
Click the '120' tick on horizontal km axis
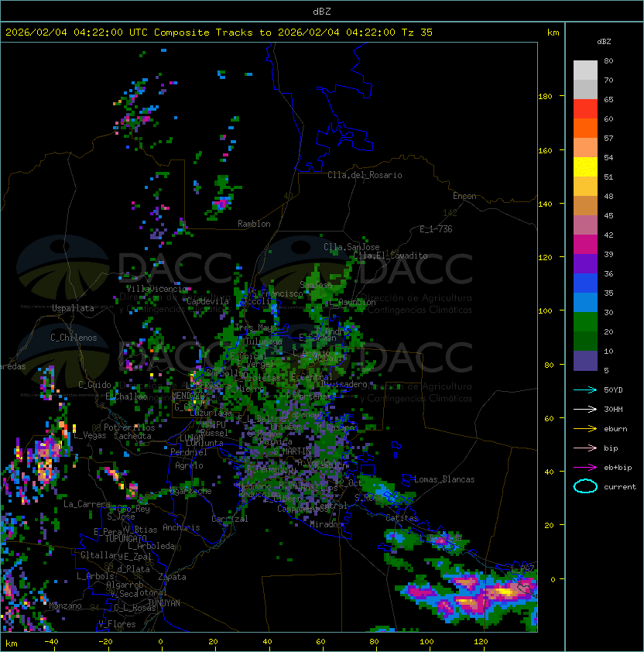(481, 642)
